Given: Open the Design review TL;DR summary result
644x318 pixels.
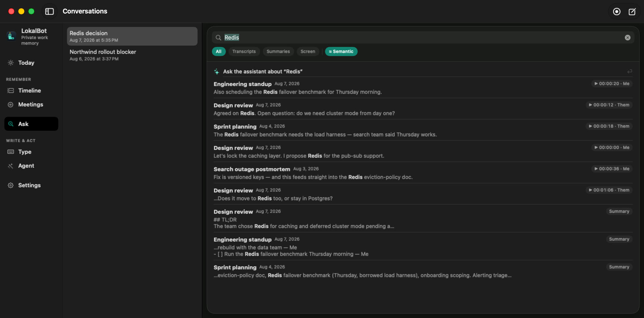Looking at the screenshot, I should click(423, 219).
